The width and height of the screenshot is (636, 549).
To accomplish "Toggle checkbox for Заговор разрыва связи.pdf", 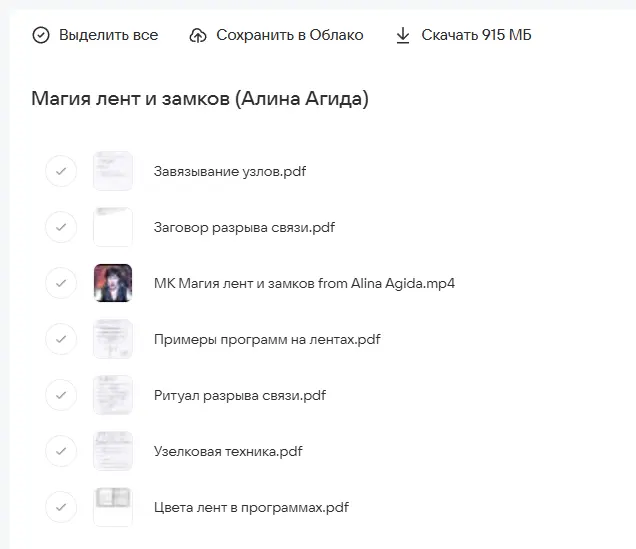I will pyautogui.click(x=61, y=227).
